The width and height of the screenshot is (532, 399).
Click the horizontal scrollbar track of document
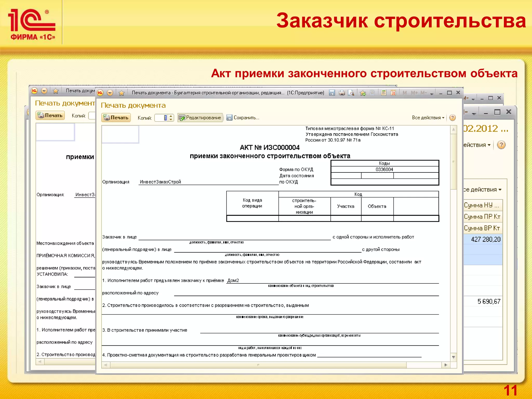click(258, 365)
